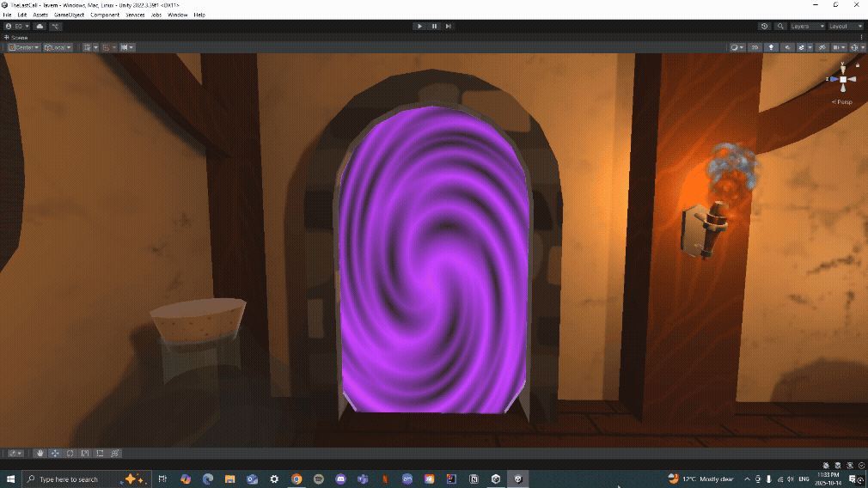
Task: Open Unity global search magnifier
Action: [780, 26]
